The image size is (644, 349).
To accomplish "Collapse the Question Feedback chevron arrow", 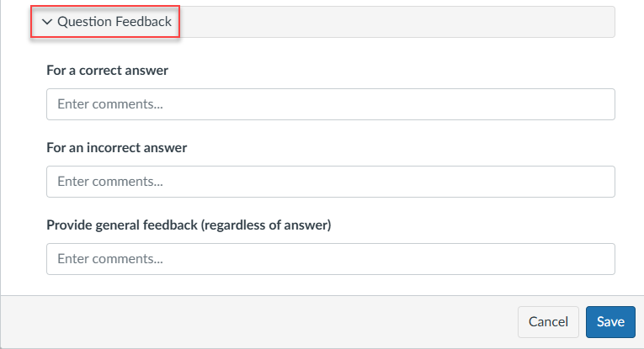I will point(47,23).
